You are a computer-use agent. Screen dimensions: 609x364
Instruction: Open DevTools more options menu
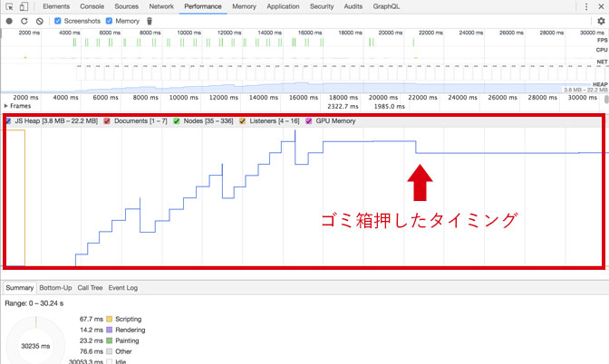586,6
